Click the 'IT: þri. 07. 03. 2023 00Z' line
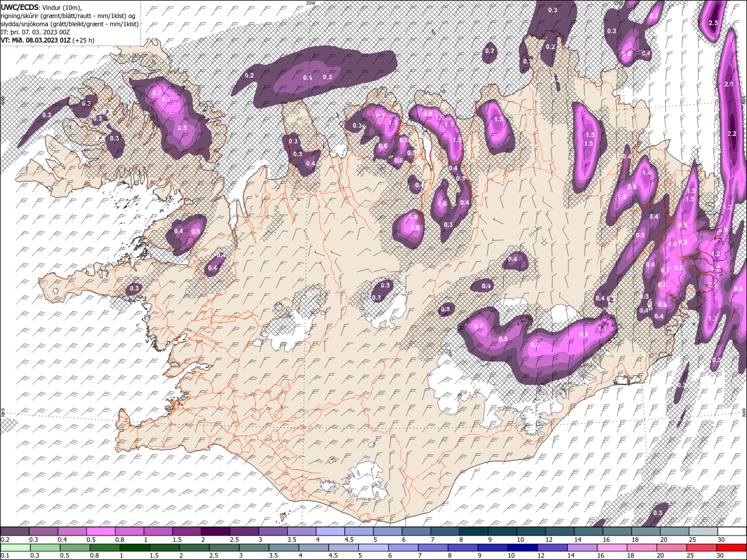747x560 pixels. click(35, 32)
